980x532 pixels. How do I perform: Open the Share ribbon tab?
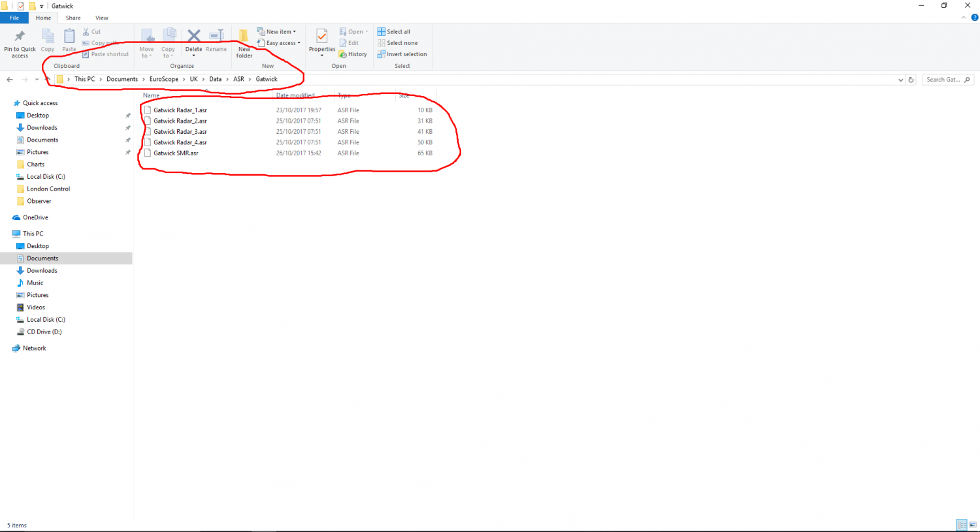click(x=73, y=18)
